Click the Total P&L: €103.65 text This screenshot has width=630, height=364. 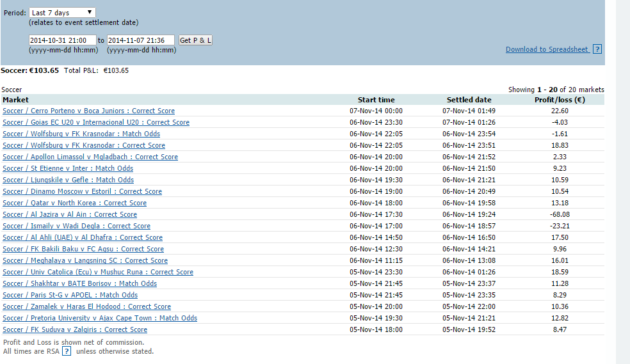coord(97,70)
